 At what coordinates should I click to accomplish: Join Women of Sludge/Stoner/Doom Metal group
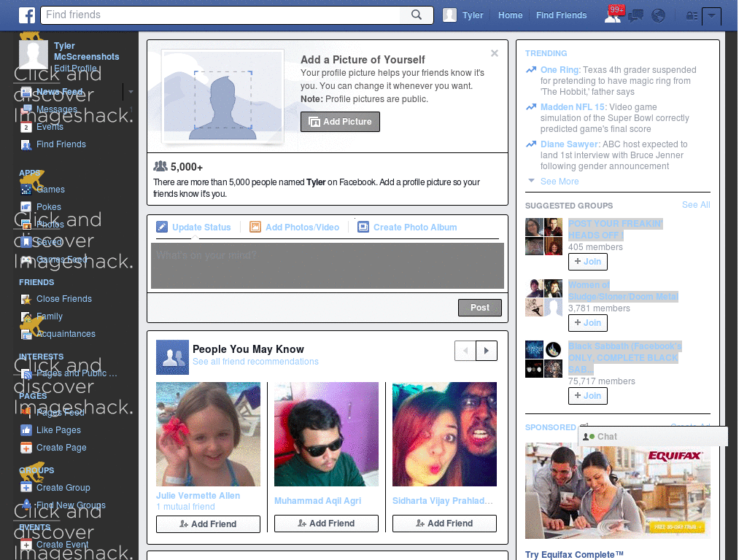click(588, 323)
